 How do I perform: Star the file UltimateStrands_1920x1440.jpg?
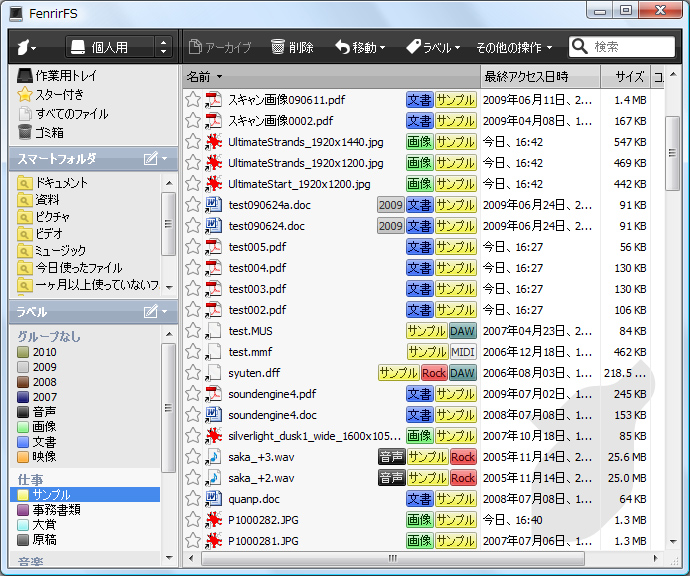tap(193, 142)
